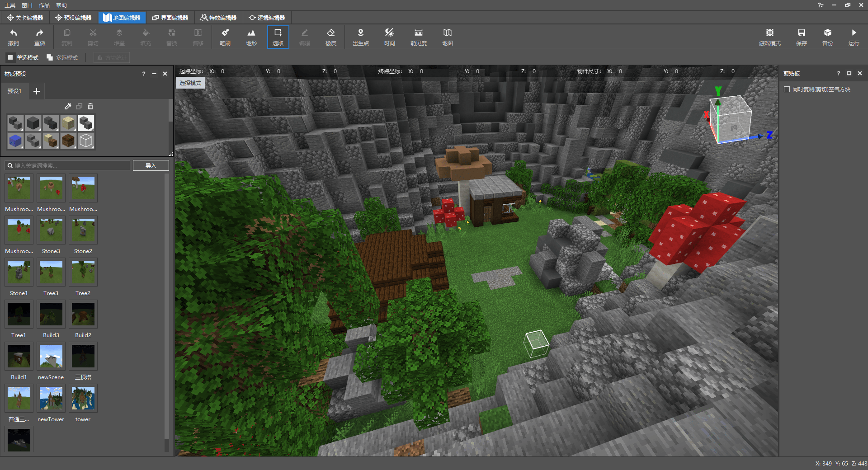Click the 导入 import button
The image size is (868, 470).
coord(151,166)
